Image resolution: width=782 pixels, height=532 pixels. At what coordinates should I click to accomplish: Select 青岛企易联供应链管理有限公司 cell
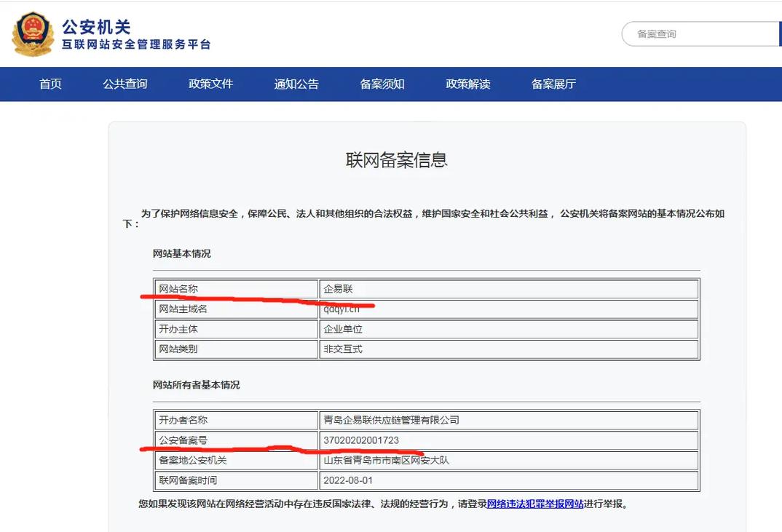[x=509, y=421]
